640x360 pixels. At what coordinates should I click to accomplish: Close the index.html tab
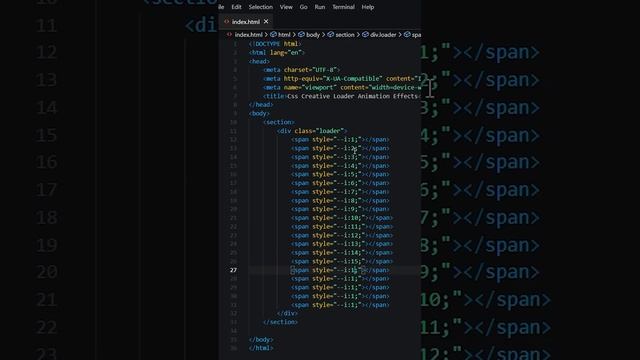(x=266, y=21)
